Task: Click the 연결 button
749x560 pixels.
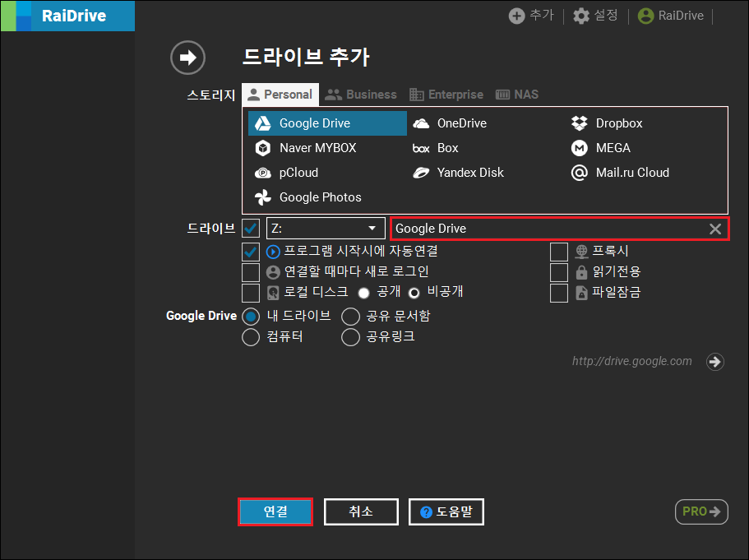Action: pos(275,511)
